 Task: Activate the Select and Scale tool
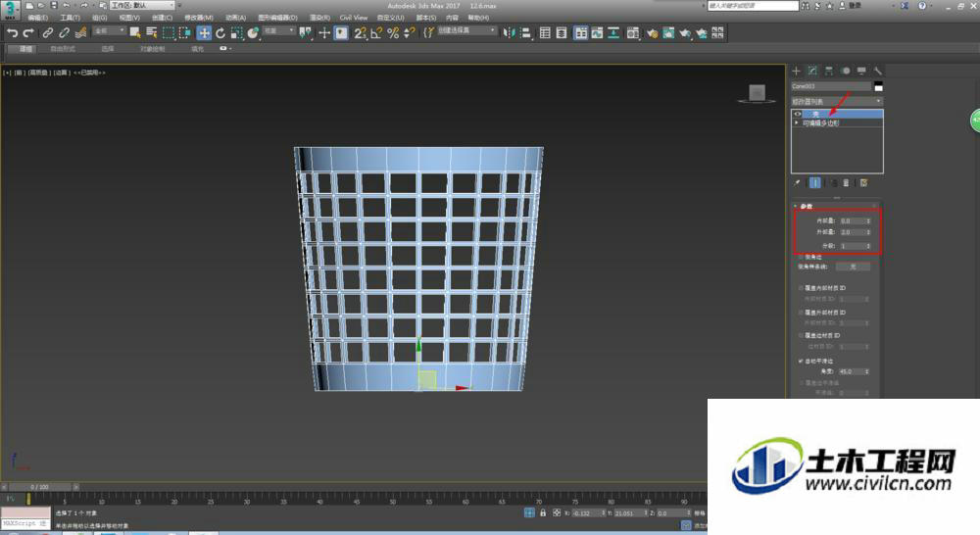[x=236, y=33]
